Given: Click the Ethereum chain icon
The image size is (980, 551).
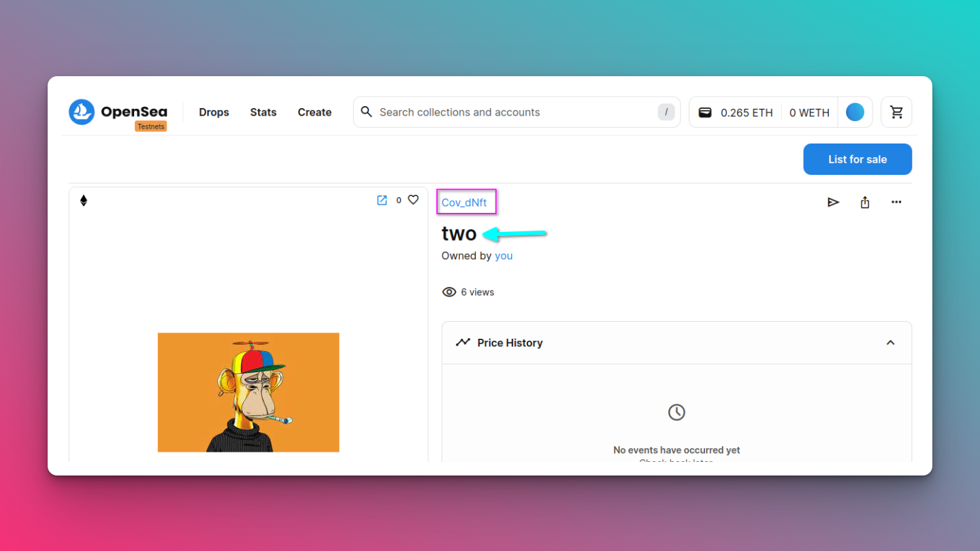Looking at the screenshot, I should tap(84, 201).
